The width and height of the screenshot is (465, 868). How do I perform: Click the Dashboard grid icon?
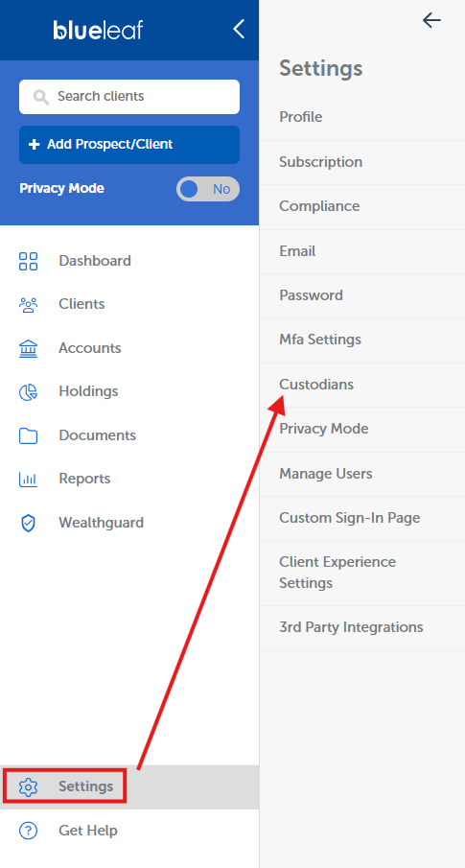tap(28, 261)
